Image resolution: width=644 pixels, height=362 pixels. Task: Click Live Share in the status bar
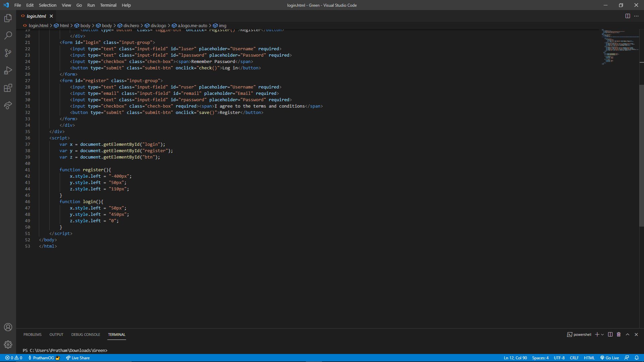[x=78, y=358]
